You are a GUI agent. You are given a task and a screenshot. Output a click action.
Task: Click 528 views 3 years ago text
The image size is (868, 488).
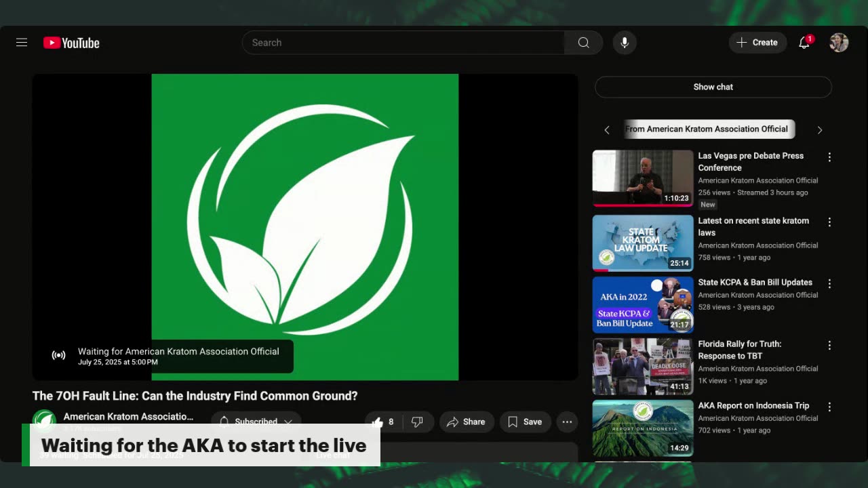[736, 307]
